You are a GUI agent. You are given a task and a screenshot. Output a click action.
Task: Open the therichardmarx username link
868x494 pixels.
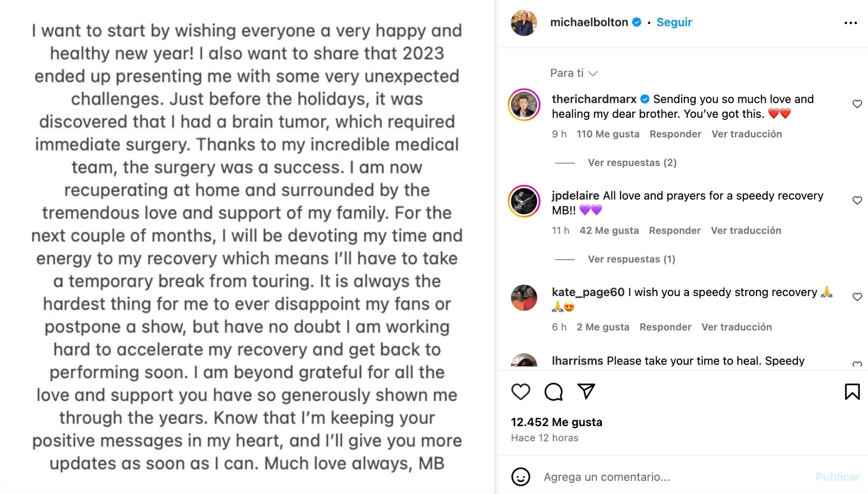click(594, 99)
